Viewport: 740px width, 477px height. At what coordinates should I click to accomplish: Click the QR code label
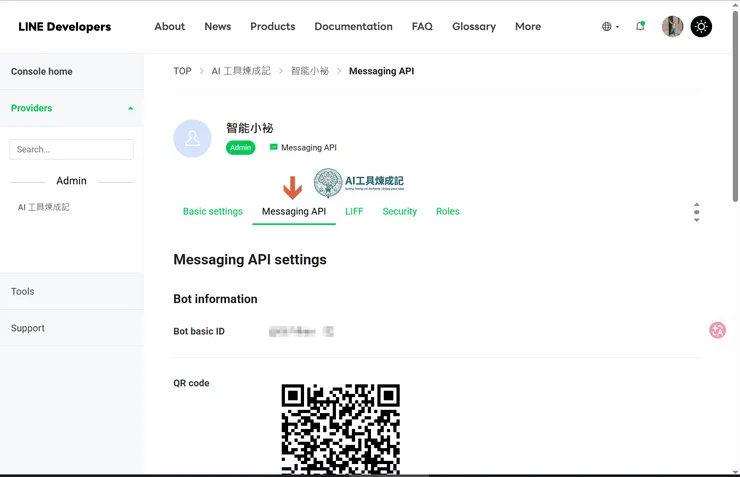(x=191, y=383)
